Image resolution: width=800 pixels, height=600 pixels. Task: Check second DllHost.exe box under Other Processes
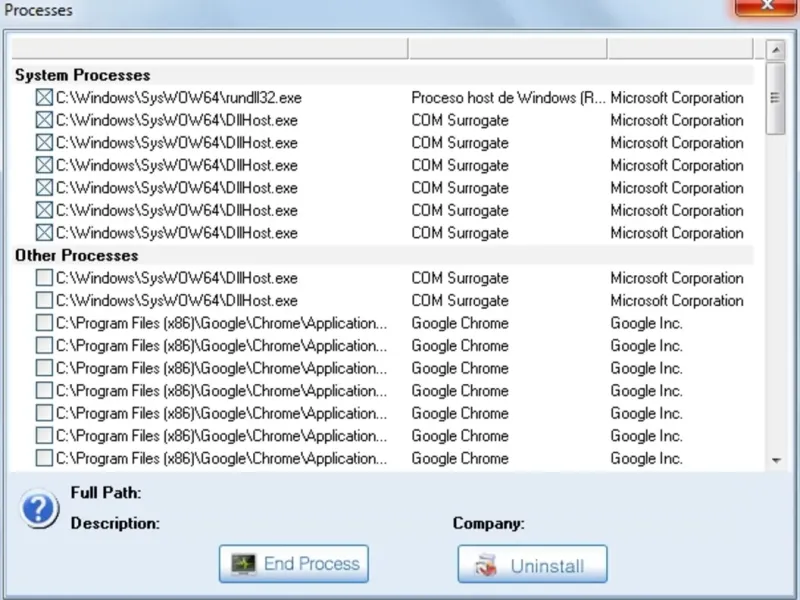[44, 300]
